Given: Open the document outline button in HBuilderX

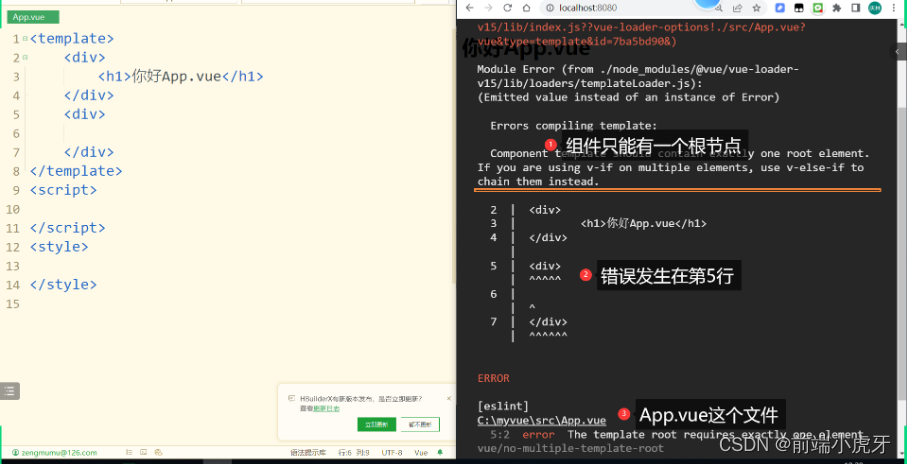Looking at the screenshot, I should [x=10, y=391].
